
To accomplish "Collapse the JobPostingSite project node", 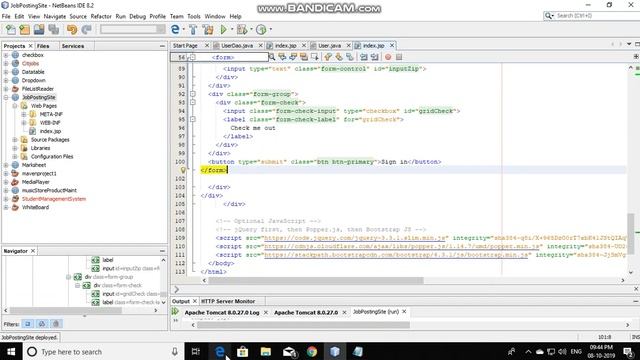I will [6, 97].
